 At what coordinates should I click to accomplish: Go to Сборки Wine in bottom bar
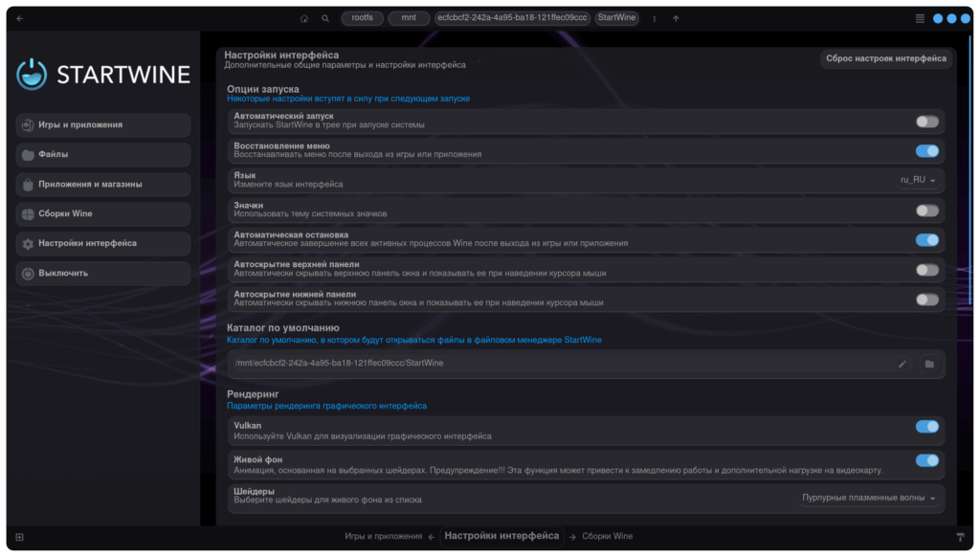[x=607, y=536]
